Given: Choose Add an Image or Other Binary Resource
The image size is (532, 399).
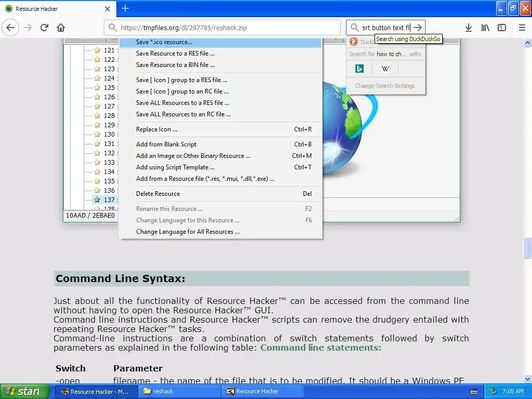Looking at the screenshot, I should [220, 156].
